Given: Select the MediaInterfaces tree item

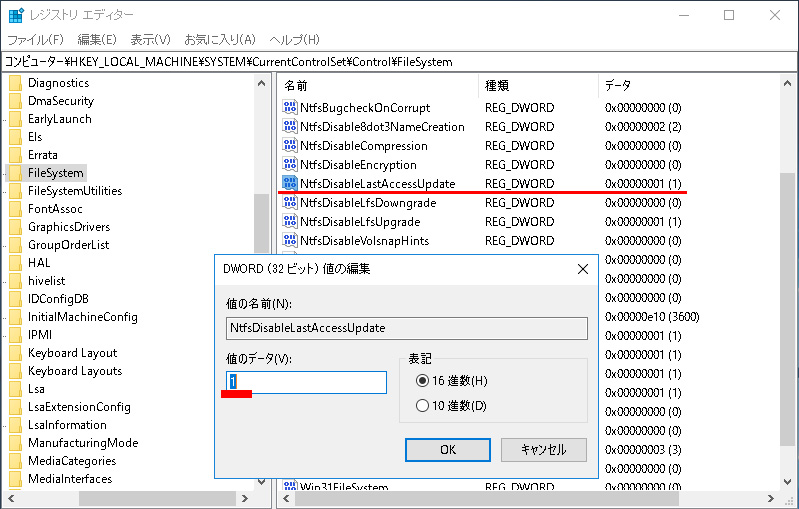Looking at the screenshot, I should [x=70, y=479].
